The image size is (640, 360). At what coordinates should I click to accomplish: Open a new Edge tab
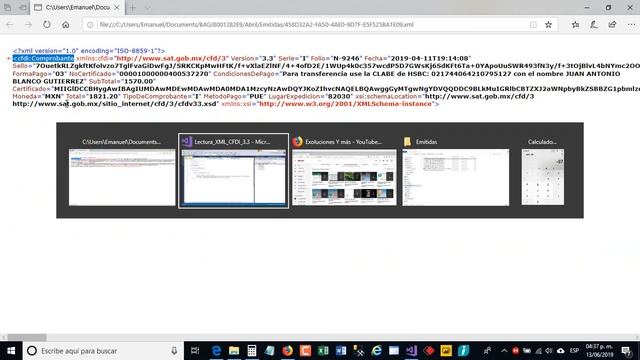[x=132, y=8]
